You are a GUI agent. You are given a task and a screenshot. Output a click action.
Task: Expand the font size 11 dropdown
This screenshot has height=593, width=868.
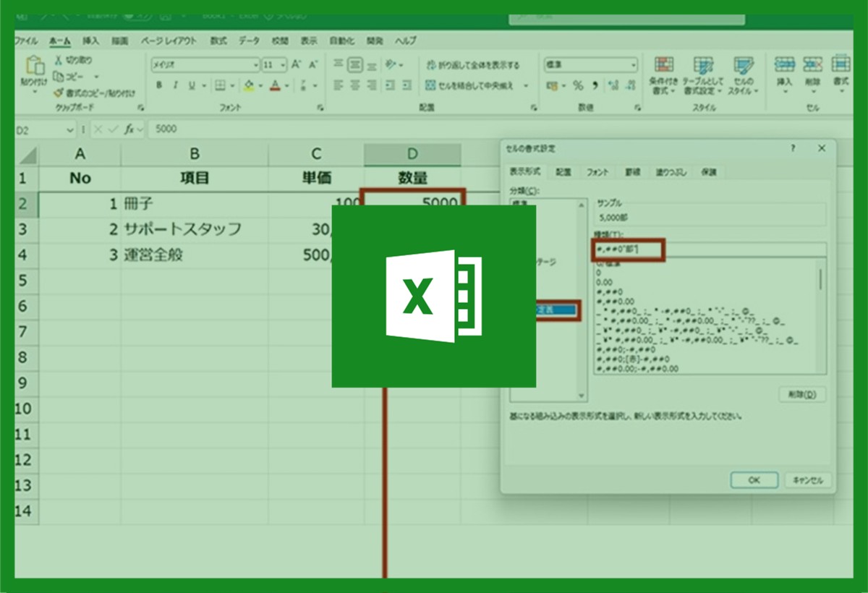[283, 65]
